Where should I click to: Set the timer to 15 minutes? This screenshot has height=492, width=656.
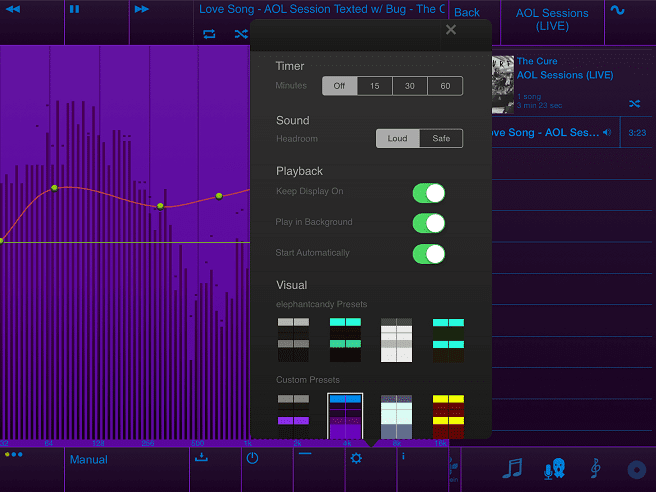[x=374, y=86]
